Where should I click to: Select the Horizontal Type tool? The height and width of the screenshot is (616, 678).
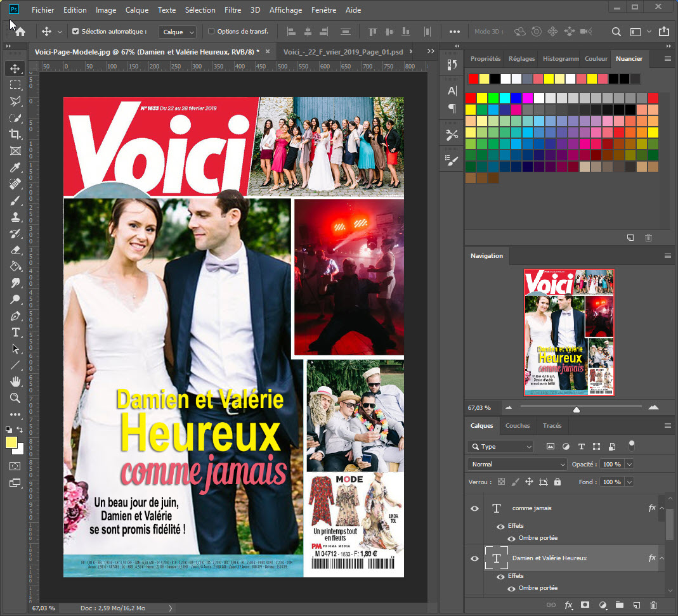pyautogui.click(x=15, y=332)
